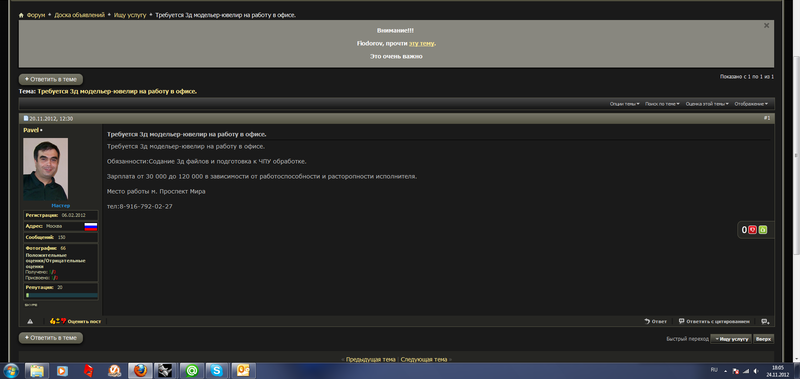800x379 pixels.
Task: Open Windows Explorer from taskbar
Action: 37,371
